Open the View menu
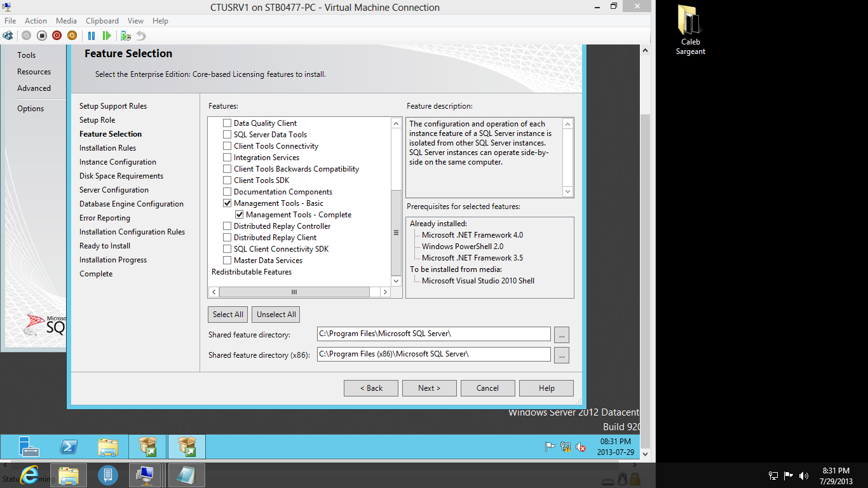This screenshot has width=868, height=488. coord(135,21)
